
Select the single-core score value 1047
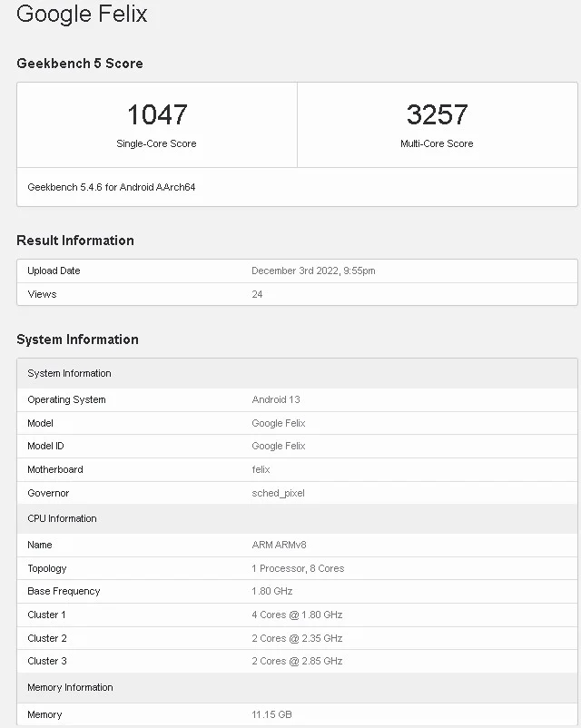pos(156,115)
